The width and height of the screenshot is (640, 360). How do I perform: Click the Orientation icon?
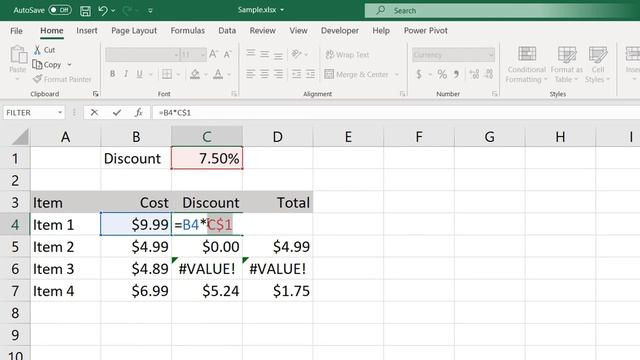point(296,54)
